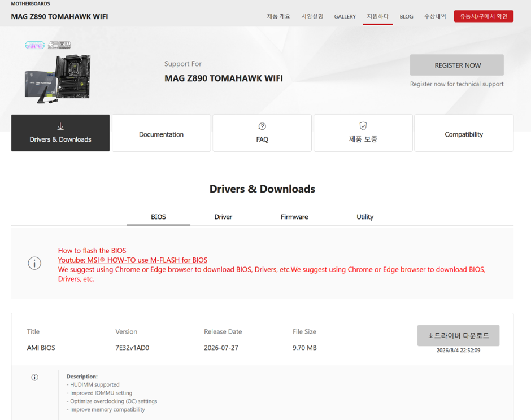Open the 사양설명 navigation item
This screenshot has height=420, width=531.
pos(312,16)
